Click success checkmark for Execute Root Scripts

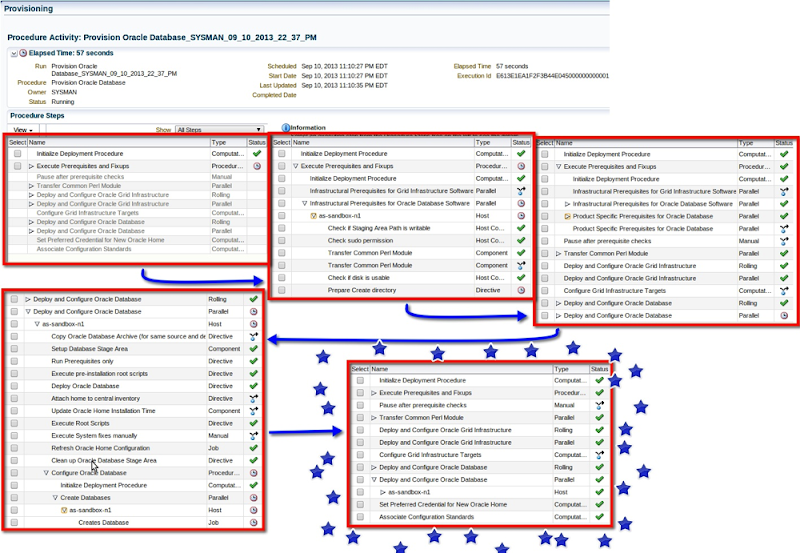coord(254,423)
